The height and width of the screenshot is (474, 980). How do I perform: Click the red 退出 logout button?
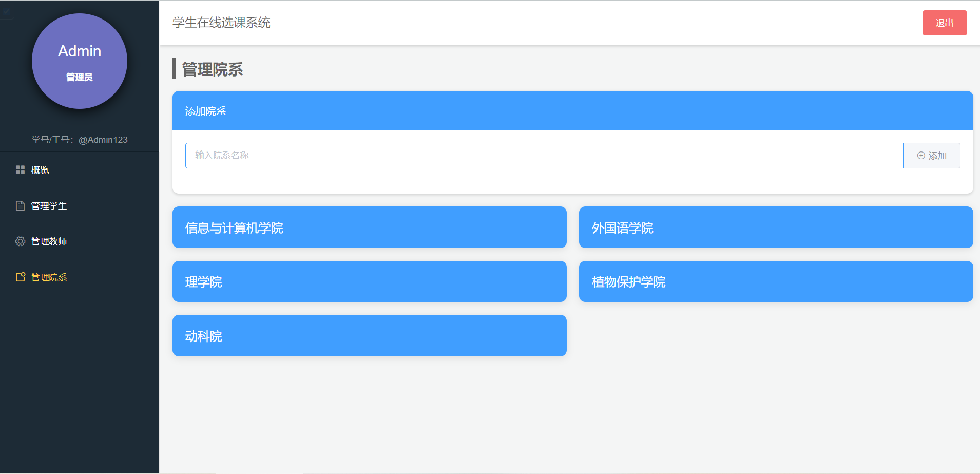(945, 23)
